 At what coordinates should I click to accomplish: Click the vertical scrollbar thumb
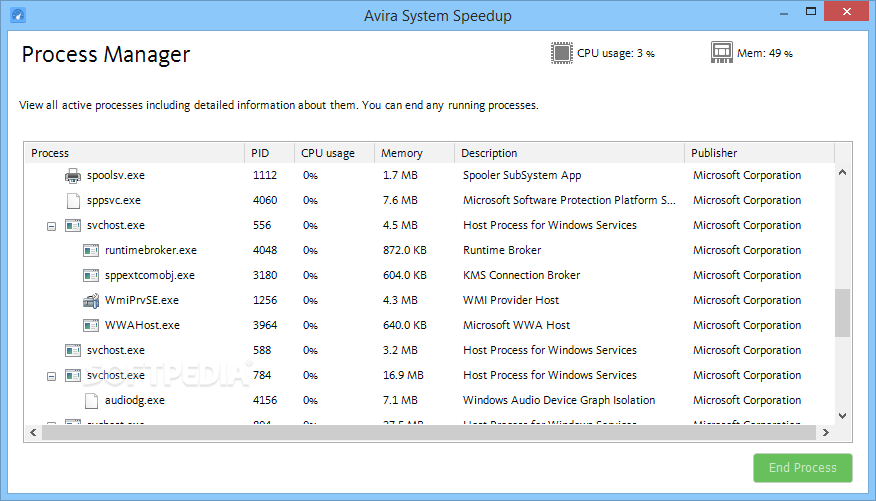click(x=842, y=313)
